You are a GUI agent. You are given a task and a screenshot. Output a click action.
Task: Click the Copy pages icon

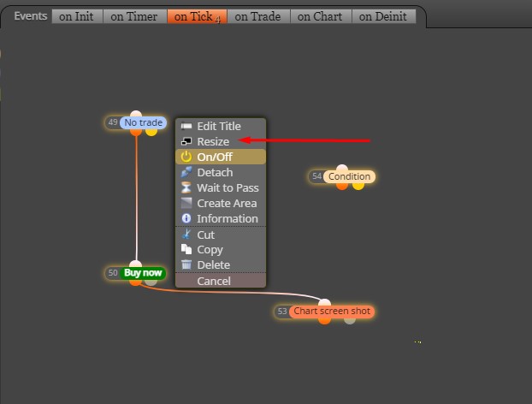tap(186, 249)
